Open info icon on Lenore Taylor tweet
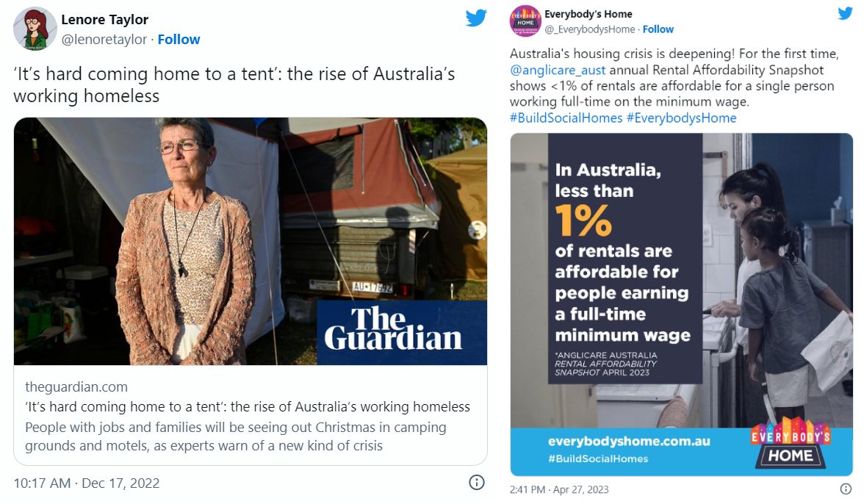The width and height of the screenshot is (864, 504). tap(476, 483)
